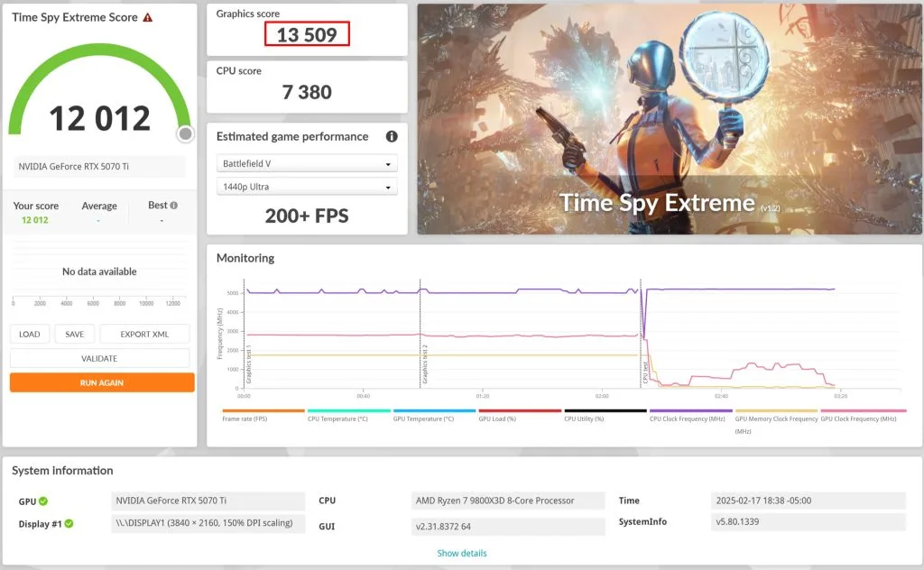The image size is (924, 570).
Task: Open the Show details link
Action: tap(462, 553)
